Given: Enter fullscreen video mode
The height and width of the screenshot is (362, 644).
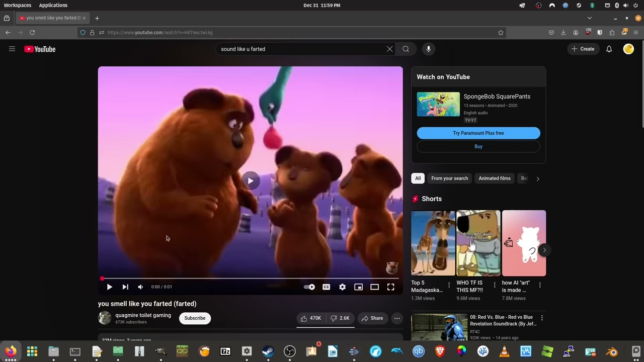Looking at the screenshot, I should [x=390, y=287].
